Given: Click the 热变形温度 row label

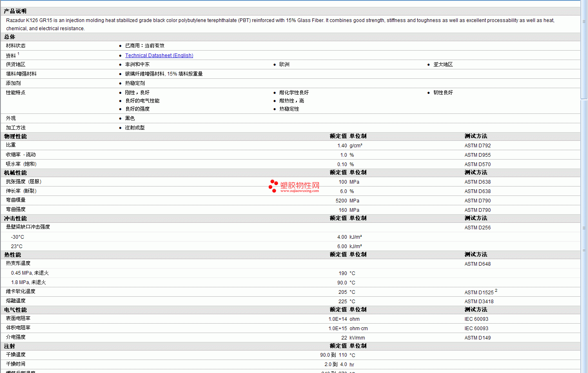Looking at the screenshot, I should pos(18,263).
